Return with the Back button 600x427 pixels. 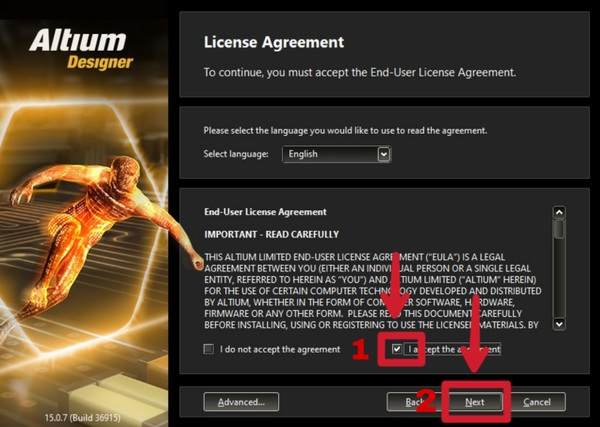415,402
